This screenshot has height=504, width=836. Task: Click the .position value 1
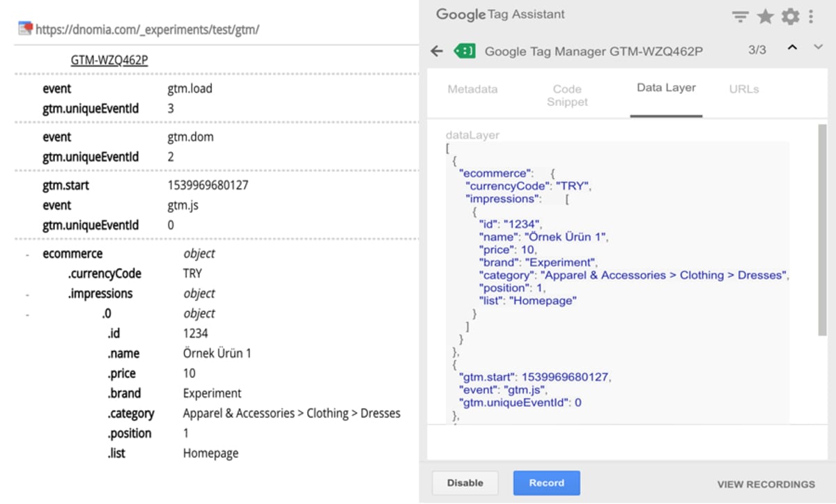(185, 433)
